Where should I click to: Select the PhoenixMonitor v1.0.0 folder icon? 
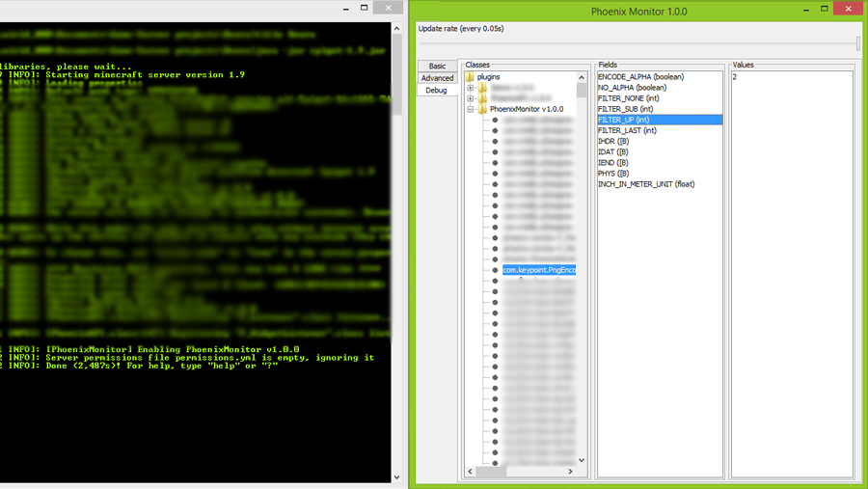click(x=483, y=109)
